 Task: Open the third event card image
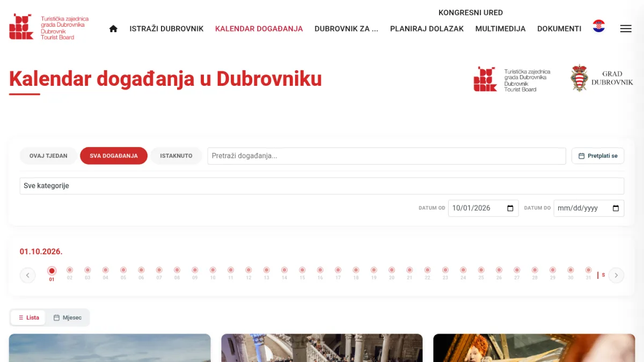pyautogui.click(x=534, y=348)
